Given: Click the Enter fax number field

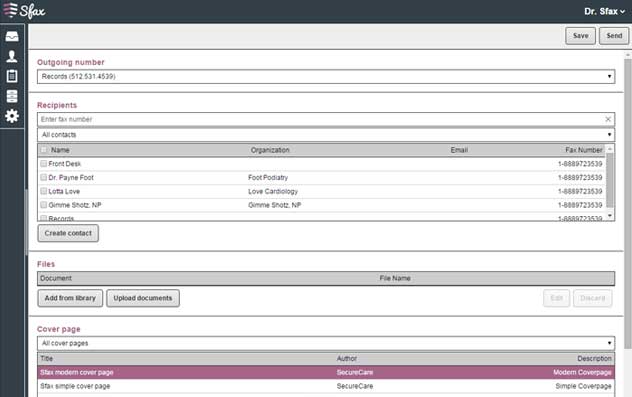Looking at the screenshot, I should tap(320, 119).
